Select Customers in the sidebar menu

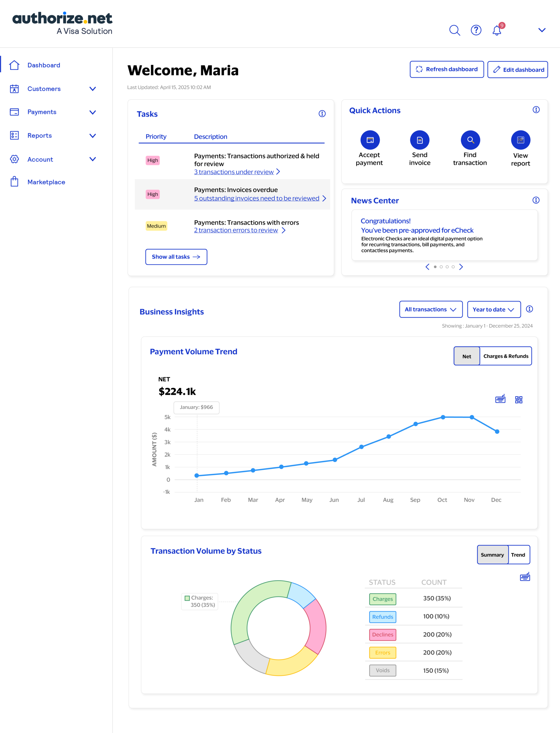click(44, 89)
